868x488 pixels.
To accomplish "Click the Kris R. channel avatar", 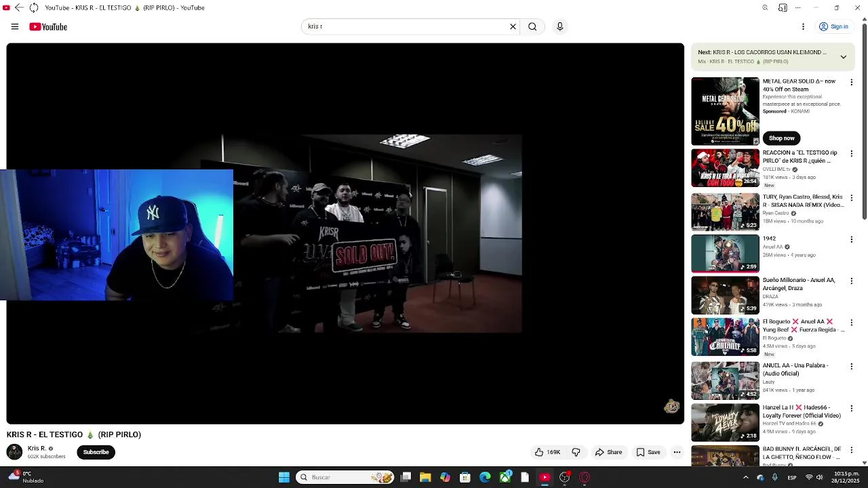I will [14, 452].
